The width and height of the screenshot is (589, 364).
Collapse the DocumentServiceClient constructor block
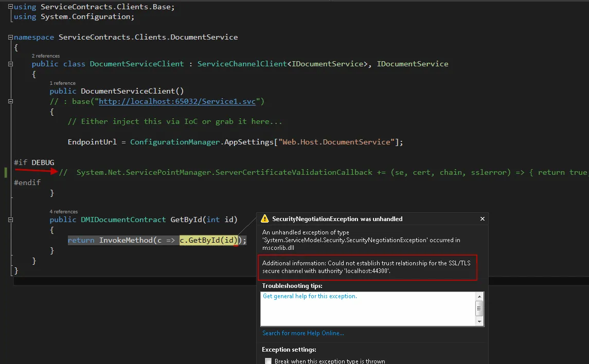pyautogui.click(x=10, y=101)
